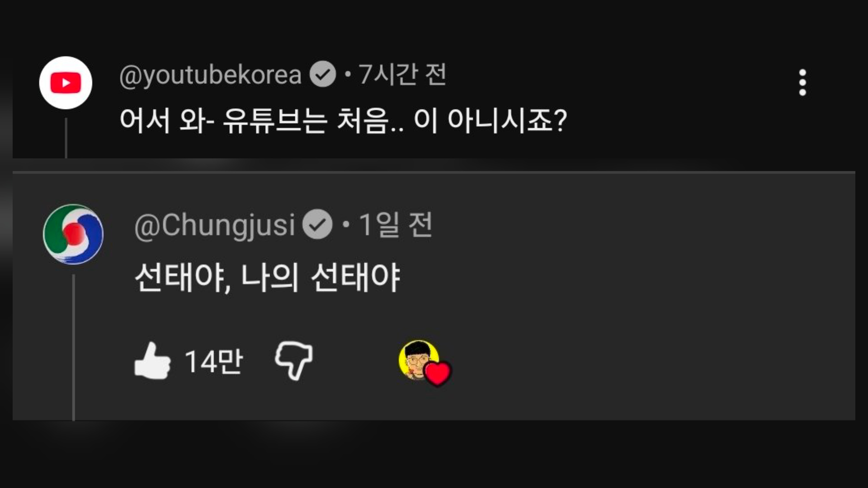Open the three-dot comment options menu
Viewport: 868px width, 488px height.
point(802,82)
